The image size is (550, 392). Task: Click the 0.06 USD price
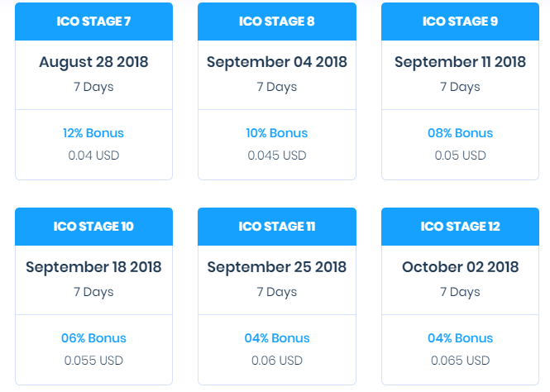pyautogui.click(x=277, y=361)
